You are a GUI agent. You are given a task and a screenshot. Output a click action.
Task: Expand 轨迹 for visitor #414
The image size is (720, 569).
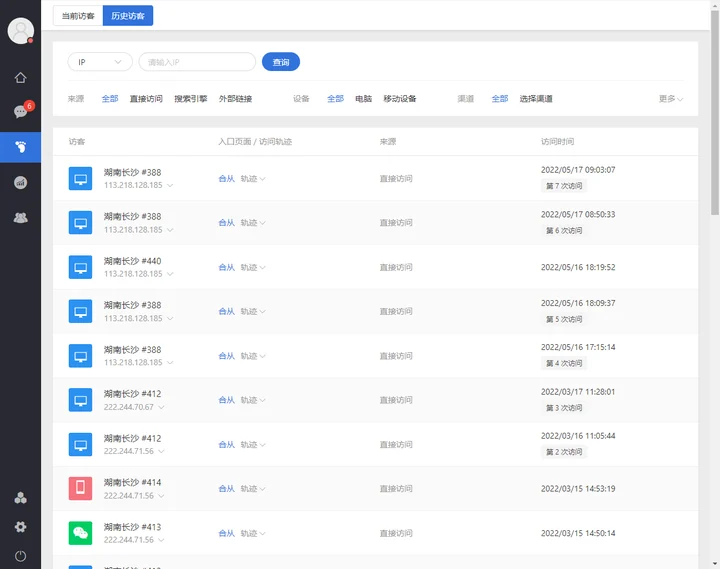253,489
